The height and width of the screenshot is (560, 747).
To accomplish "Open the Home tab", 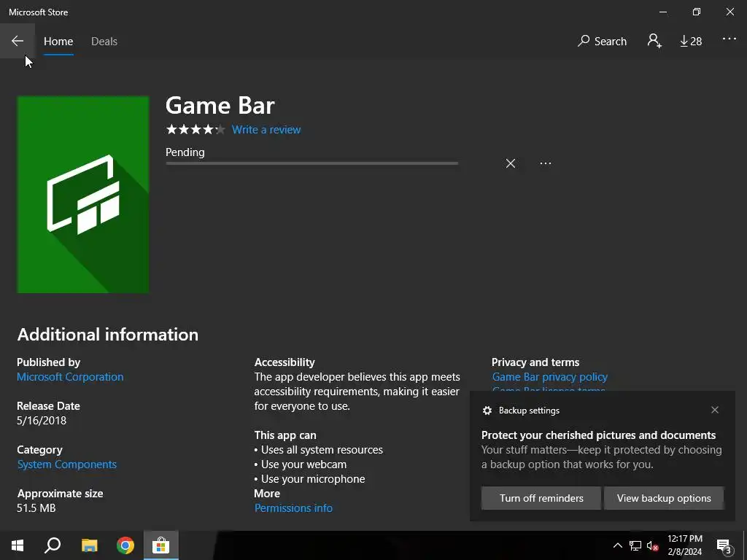I will click(x=58, y=42).
